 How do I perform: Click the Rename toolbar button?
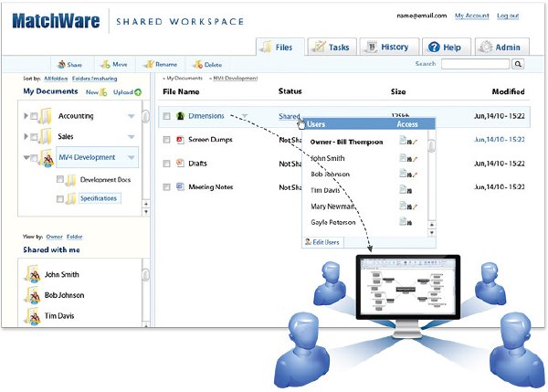[x=162, y=64]
